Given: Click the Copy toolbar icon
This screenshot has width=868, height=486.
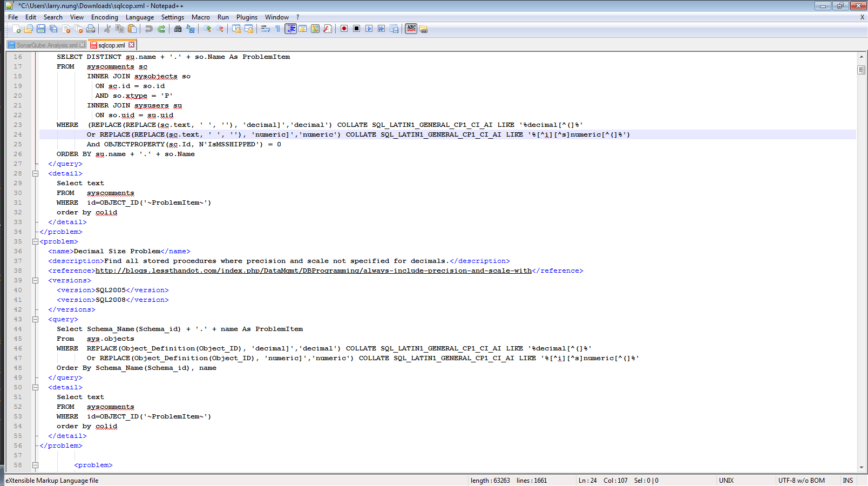Looking at the screenshot, I should (120, 29).
